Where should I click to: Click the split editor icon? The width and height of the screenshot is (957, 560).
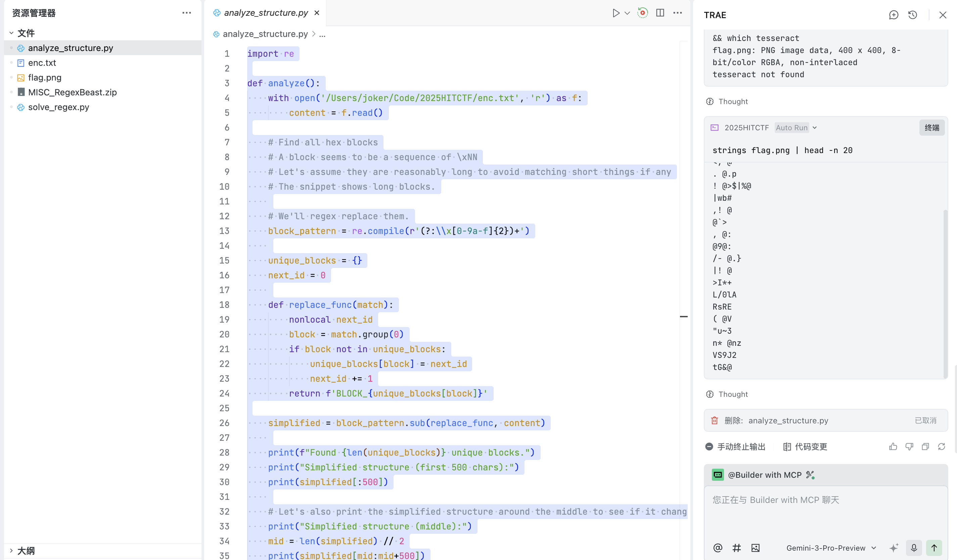660,13
